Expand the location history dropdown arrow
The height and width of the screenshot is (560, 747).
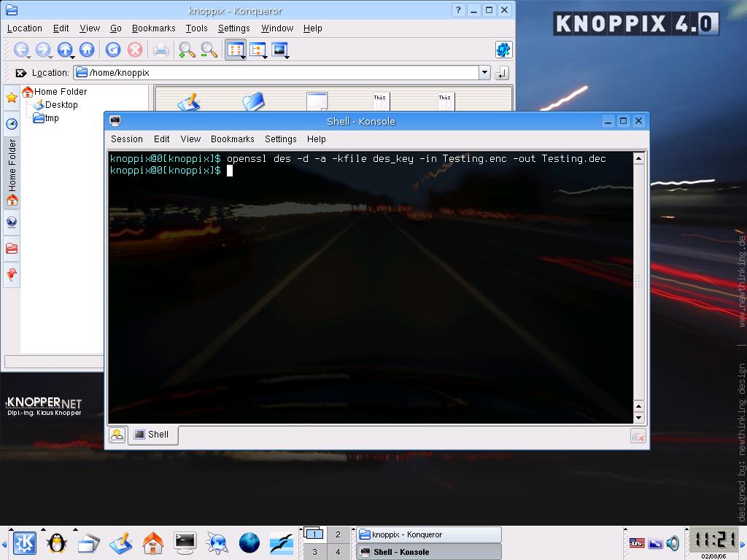click(x=484, y=73)
